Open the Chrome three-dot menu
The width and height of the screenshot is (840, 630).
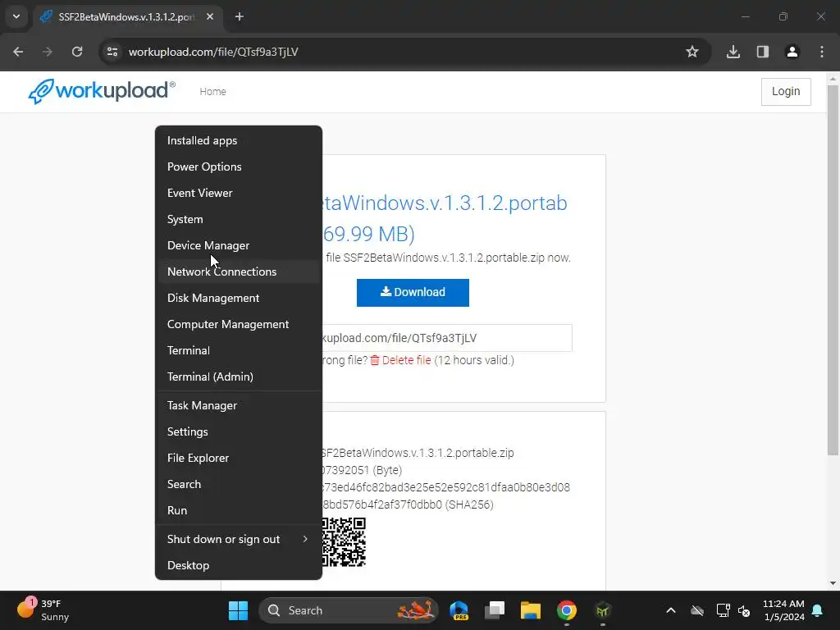coord(822,52)
